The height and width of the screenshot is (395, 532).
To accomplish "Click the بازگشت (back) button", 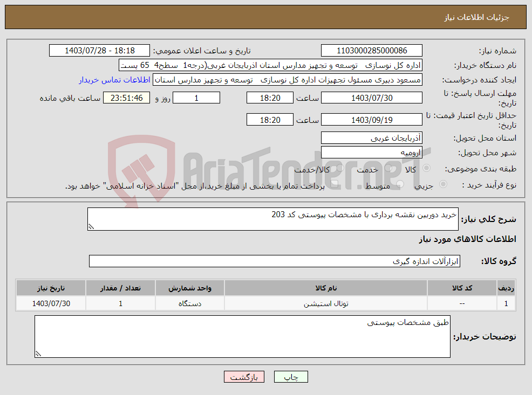I will coord(244,377).
